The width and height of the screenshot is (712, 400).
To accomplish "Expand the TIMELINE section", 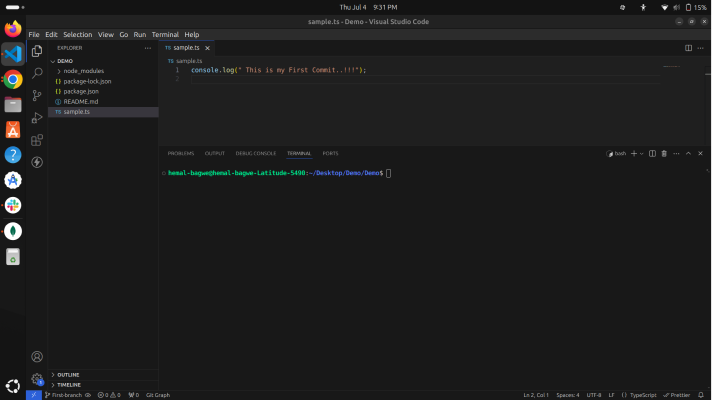I will click(x=69, y=385).
